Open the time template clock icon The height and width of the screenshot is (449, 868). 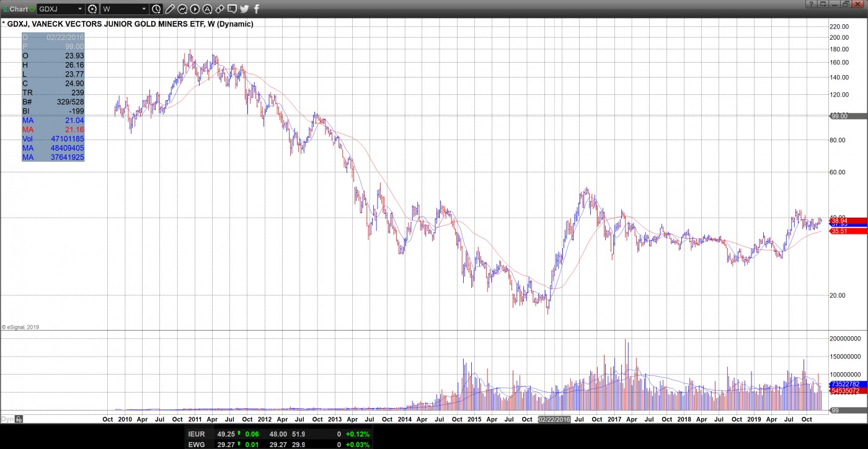pos(156,9)
